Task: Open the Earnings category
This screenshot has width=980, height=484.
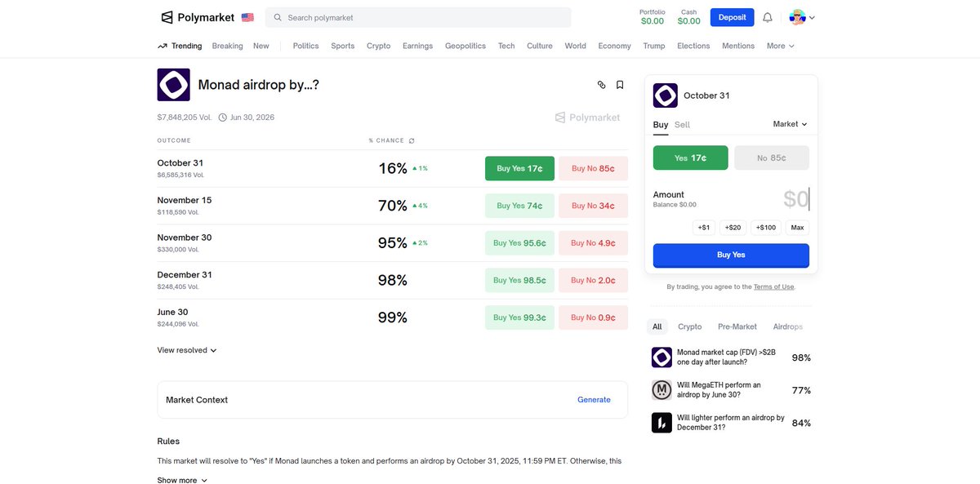Action: tap(417, 46)
